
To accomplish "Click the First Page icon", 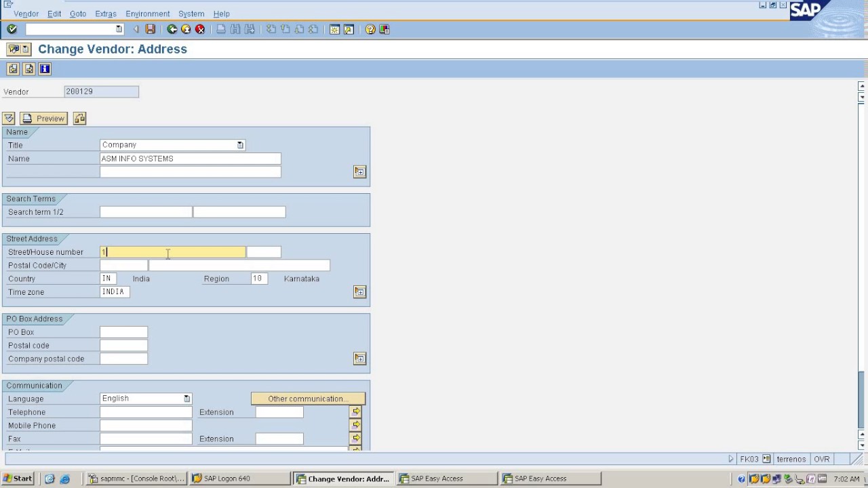I will (271, 29).
